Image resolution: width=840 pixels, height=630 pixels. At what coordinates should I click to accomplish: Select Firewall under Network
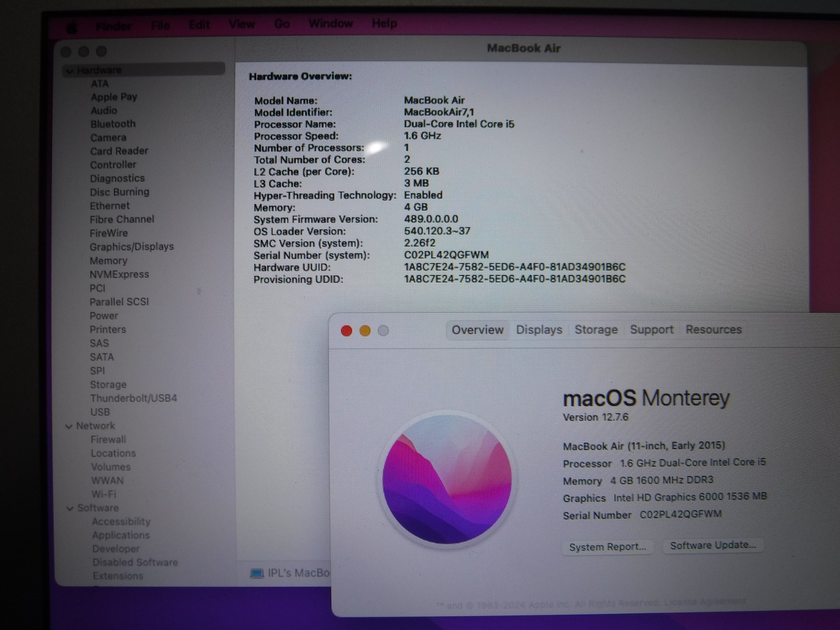(x=108, y=440)
